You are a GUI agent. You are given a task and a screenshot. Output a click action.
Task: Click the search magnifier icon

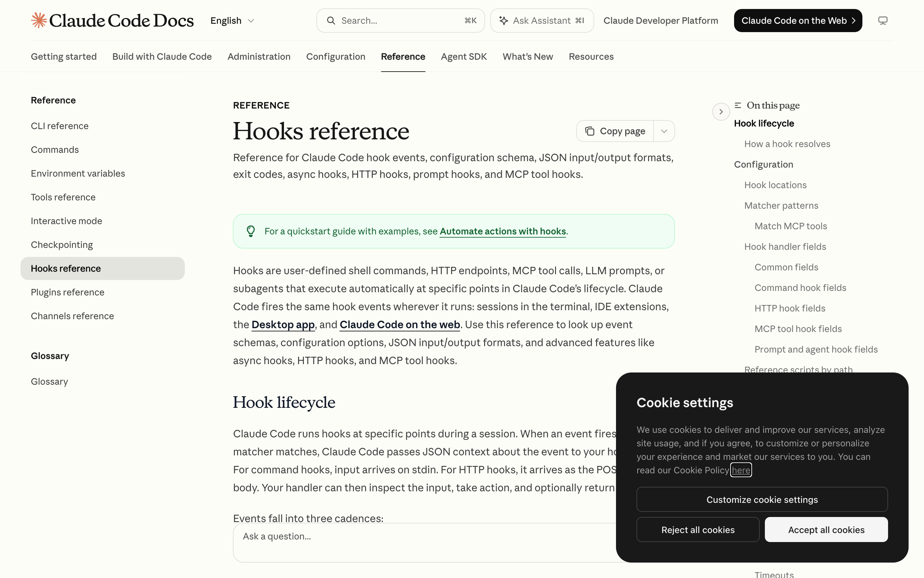(x=331, y=21)
